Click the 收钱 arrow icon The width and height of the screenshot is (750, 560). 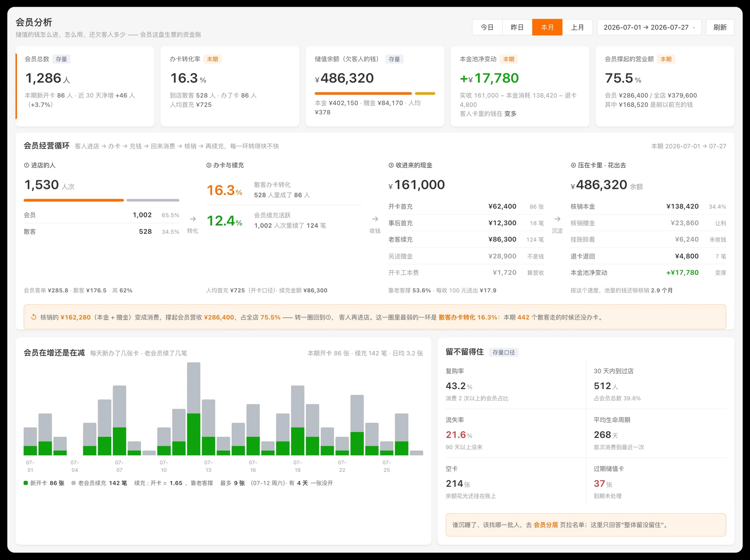pos(375,219)
